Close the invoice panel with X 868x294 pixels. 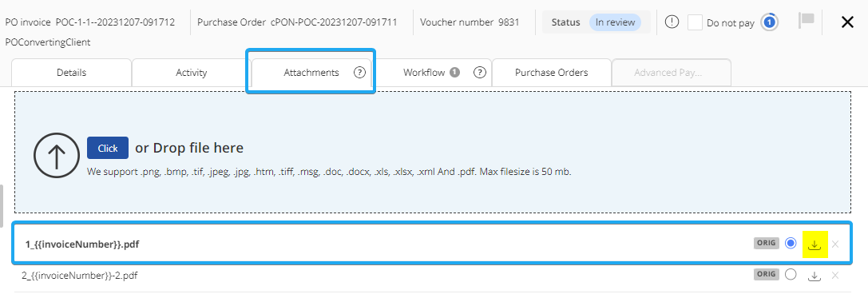847,22
